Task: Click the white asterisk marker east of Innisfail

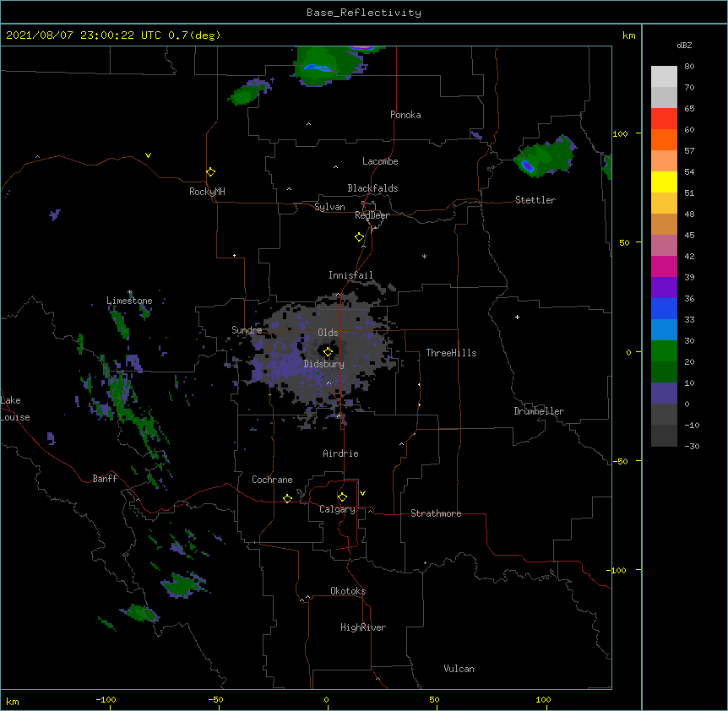Action: 424,256
